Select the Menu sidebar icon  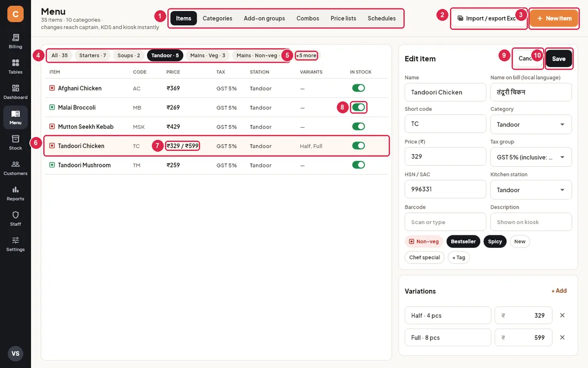16,118
